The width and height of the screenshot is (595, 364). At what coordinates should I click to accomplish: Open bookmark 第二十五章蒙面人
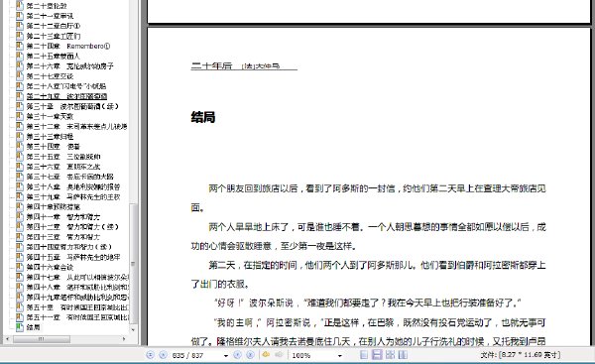54,57
